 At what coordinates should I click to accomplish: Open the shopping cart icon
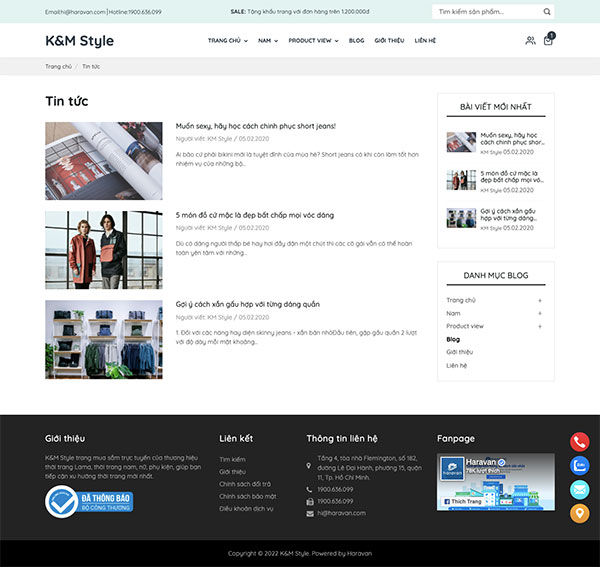click(x=548, y=40)
